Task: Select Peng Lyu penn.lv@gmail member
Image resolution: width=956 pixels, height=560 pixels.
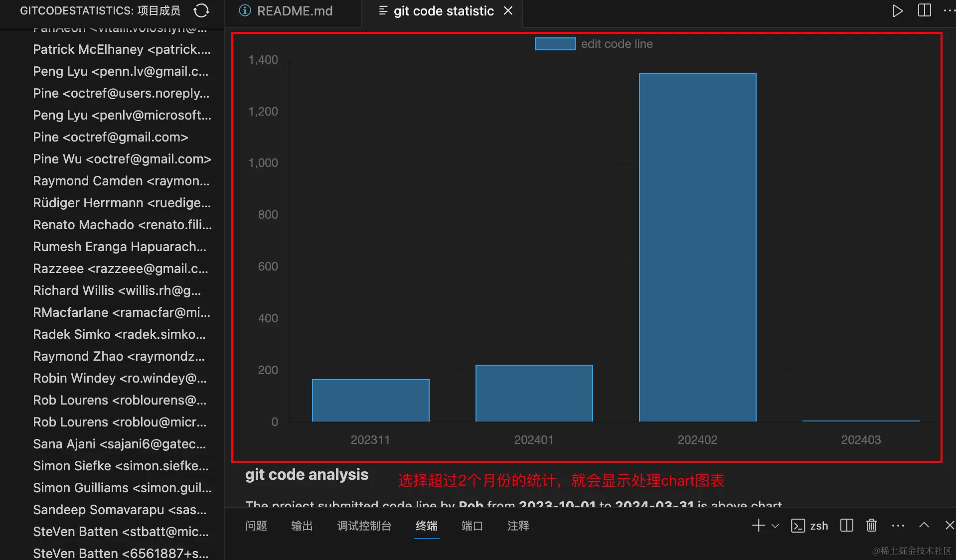Action: click(112, 71)
